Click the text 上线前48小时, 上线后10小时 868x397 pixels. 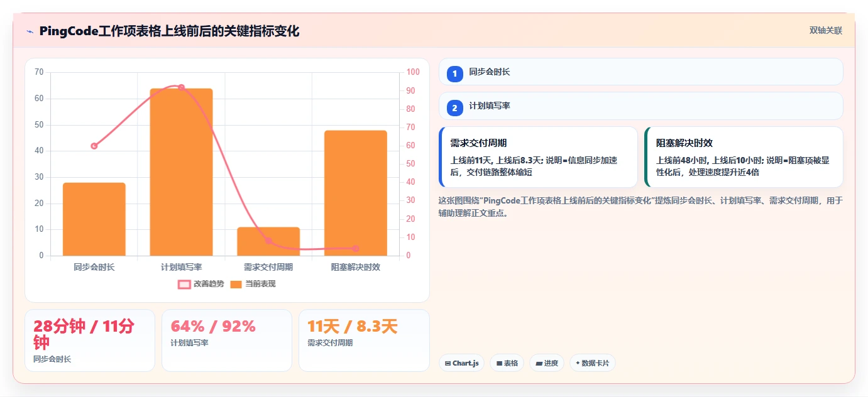pos(710,160)
